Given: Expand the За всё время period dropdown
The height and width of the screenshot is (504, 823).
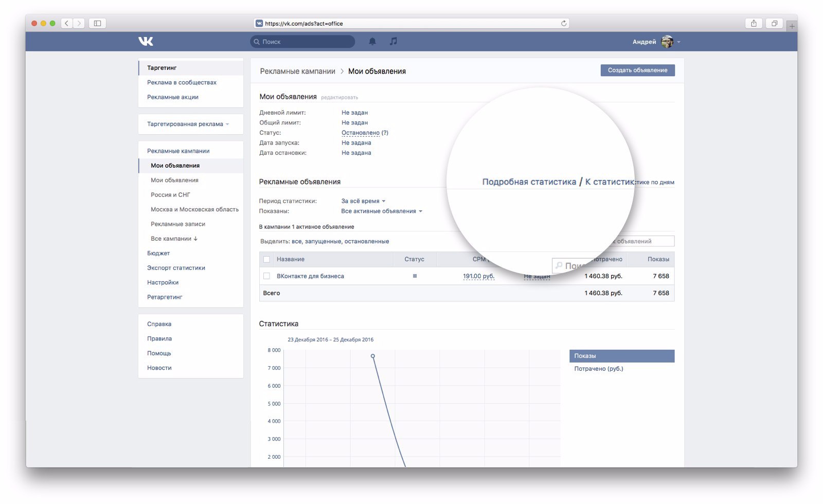Looking at the screenshot, I should [x=363, y=201].
